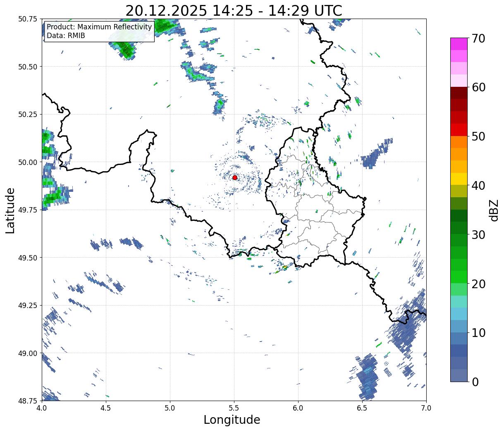The height and width of the screenshot is (430, 504).
Task: Click the magenta swatch at top of colorbar
Action: (x=459, y=44)
